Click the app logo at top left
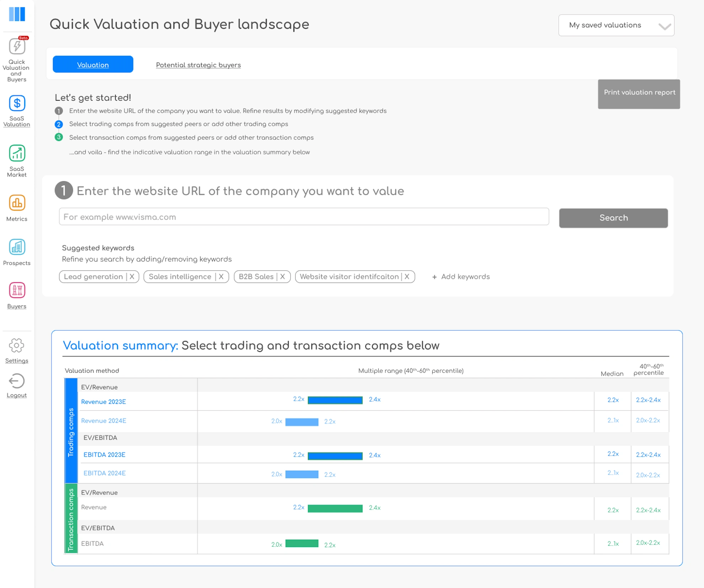 [17, 14]
